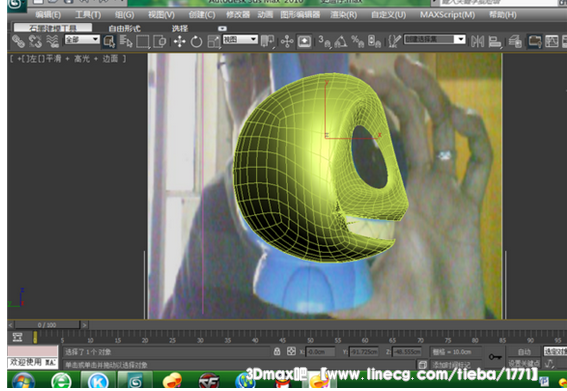Switch to the 选择 ribbon tab
This screenshot has height=391, width=567.
180,28
